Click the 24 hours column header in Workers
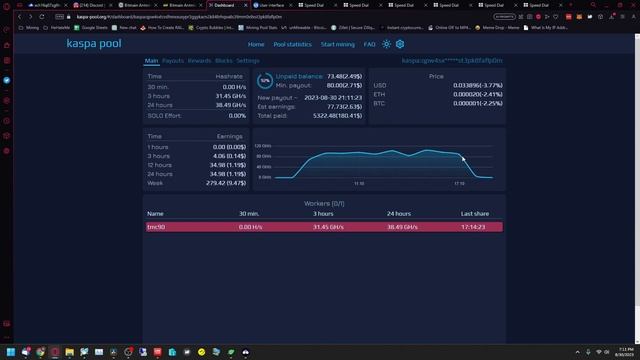The height and width of the screenshot is (360, 640). 399,213
